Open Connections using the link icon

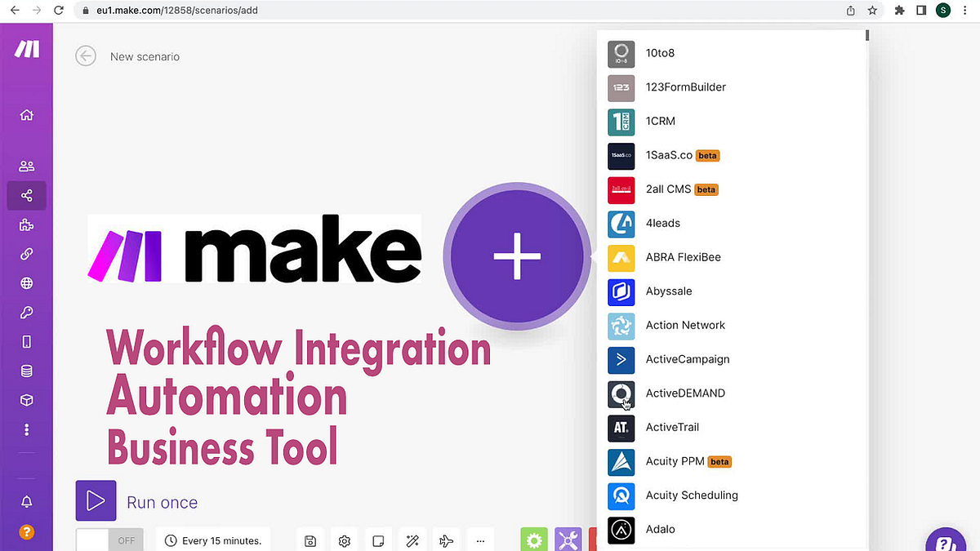27,254
